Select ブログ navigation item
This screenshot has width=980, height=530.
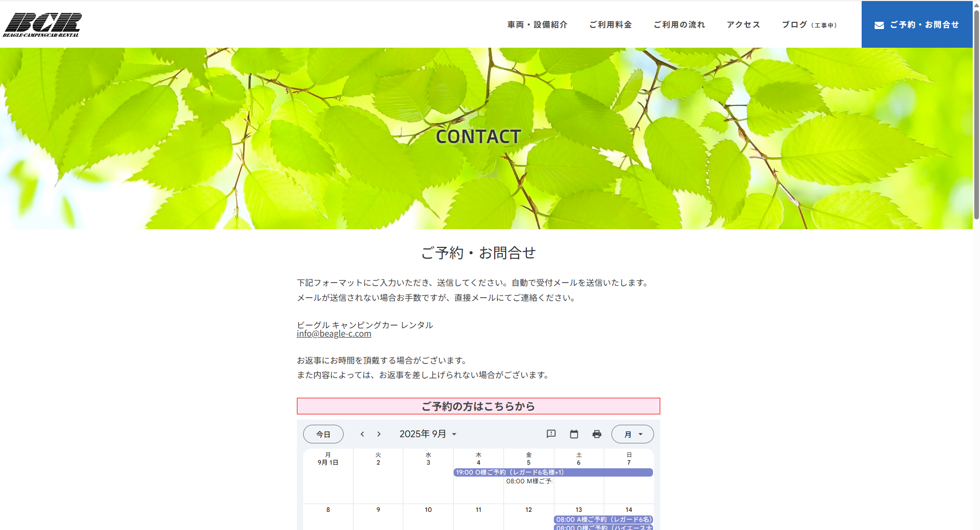pos(809,25)
